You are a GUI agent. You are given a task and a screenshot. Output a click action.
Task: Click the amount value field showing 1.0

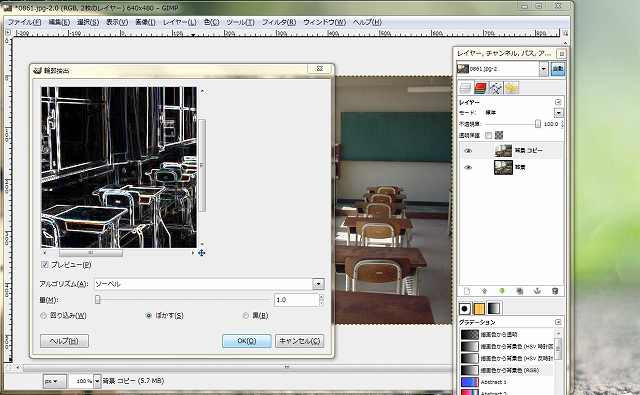pos(296,300)
